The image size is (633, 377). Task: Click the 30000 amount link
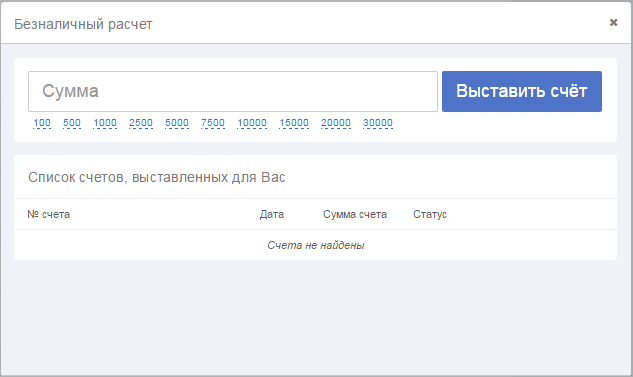click(378, 123)
